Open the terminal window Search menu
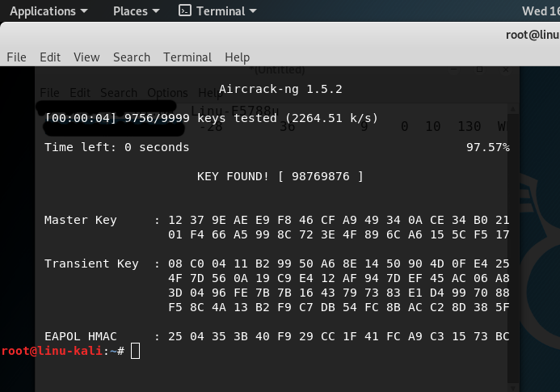 click(x=132, y=57)
